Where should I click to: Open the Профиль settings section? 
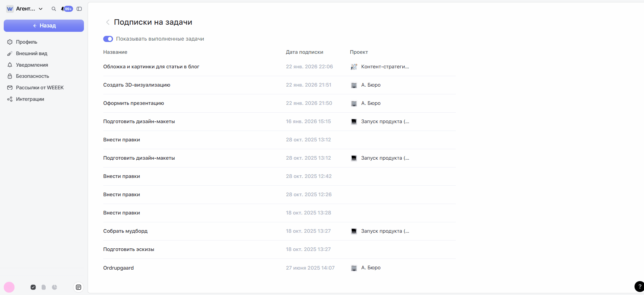coord(26,42)
